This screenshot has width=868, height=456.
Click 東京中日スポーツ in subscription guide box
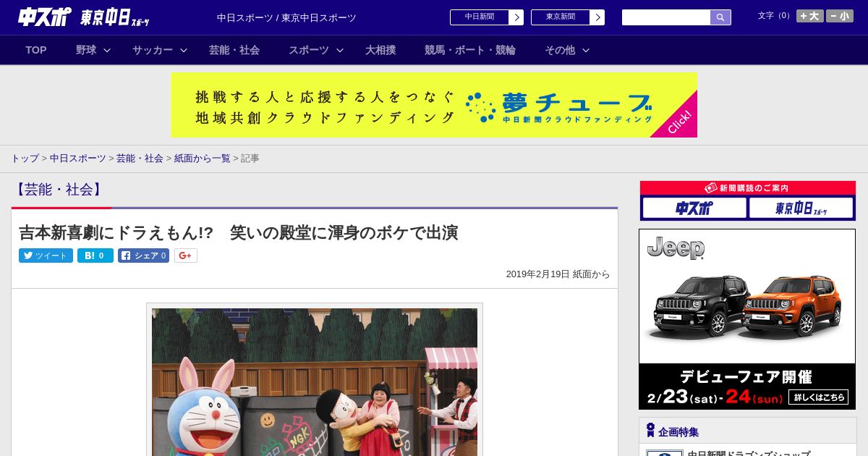click(801, 208)
